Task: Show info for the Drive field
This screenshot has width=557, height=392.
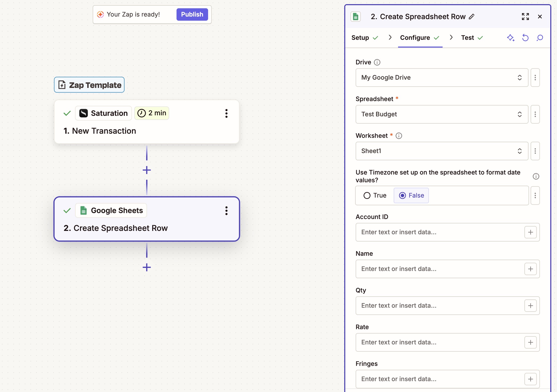Action: point(377,62)
